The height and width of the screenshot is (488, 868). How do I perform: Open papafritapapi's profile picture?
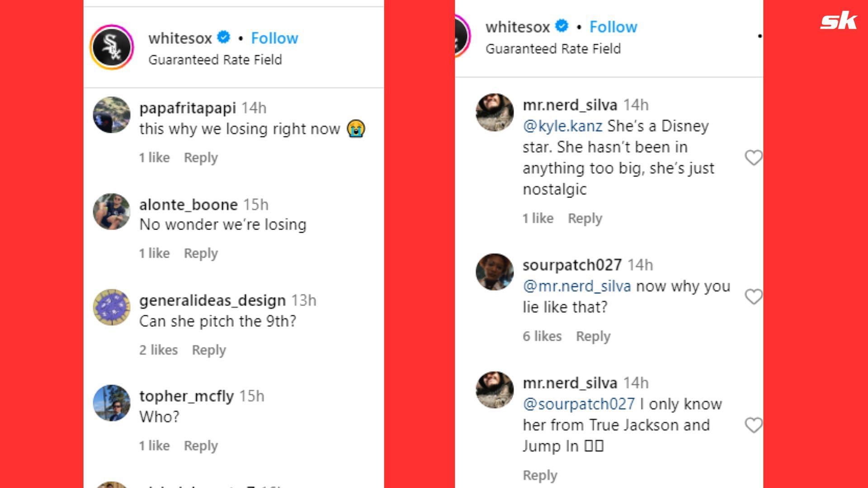click(x=112, y=115)
